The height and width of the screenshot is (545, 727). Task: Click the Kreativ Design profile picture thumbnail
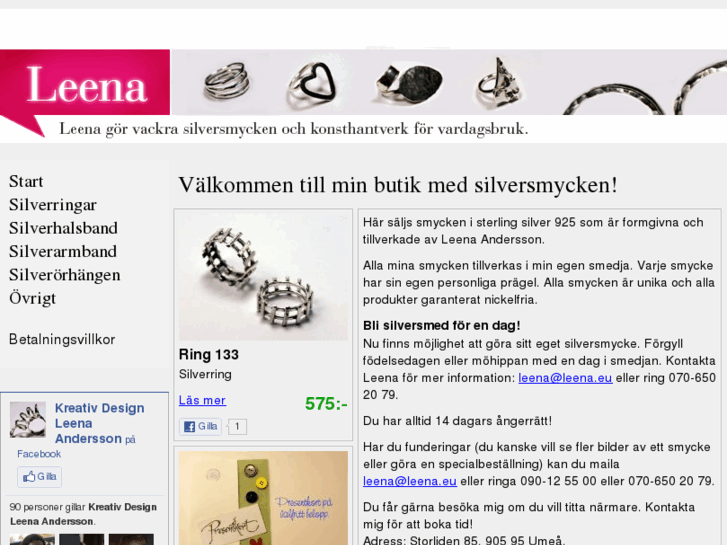point(28,420)
